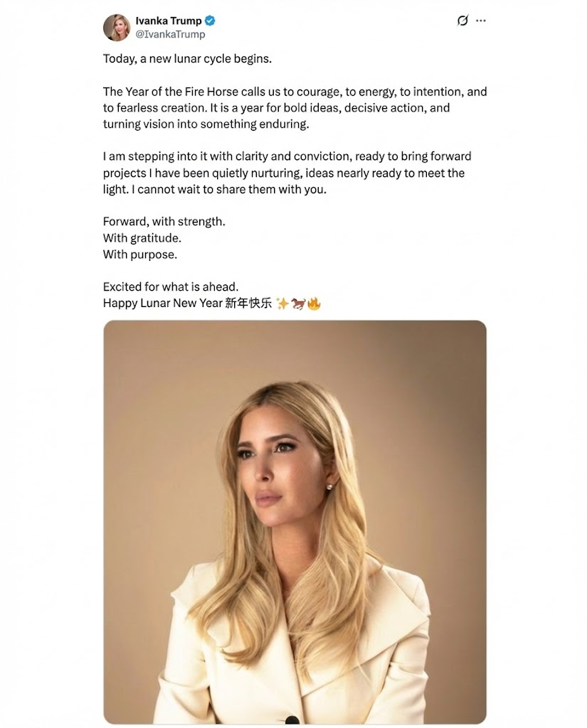Open the three-dot more options menu

click(x=481, y=21)
